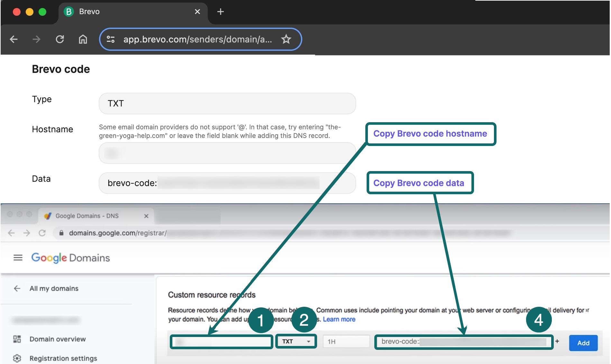Bookmark this page with the star icon
The width and height of the screenshot is (611, 364).
click(x=286, y=39)
